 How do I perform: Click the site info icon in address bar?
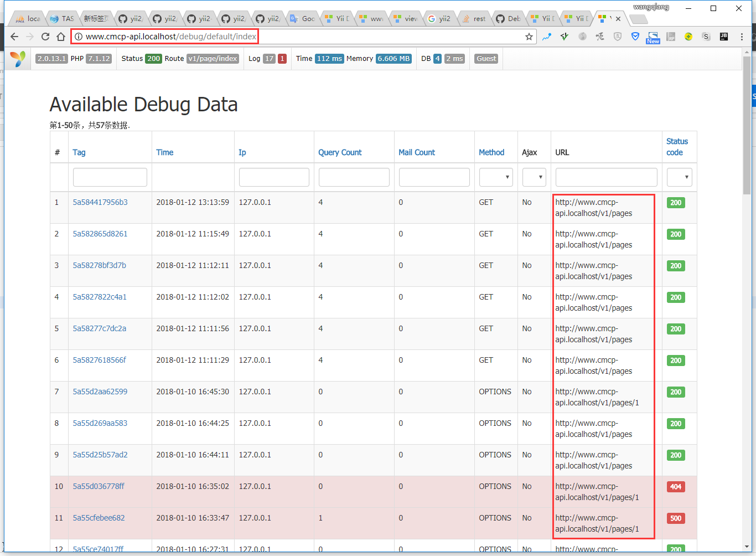click(79, 37)
